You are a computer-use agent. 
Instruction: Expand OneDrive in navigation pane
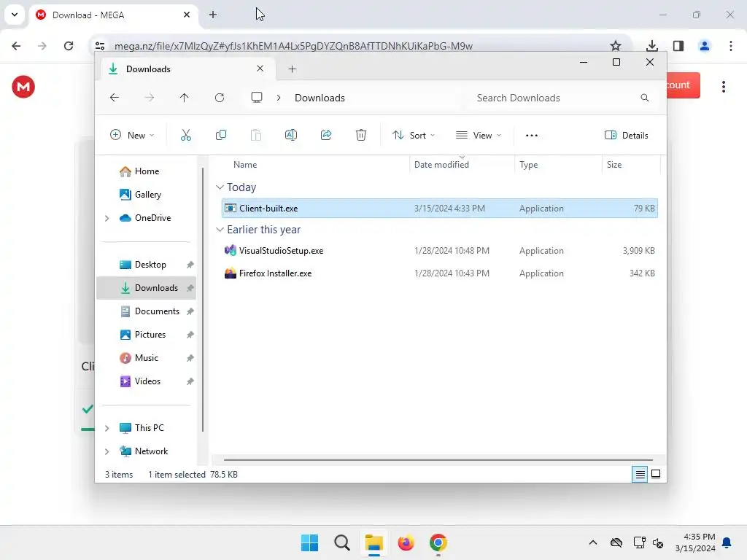click(x=107, y=218)
